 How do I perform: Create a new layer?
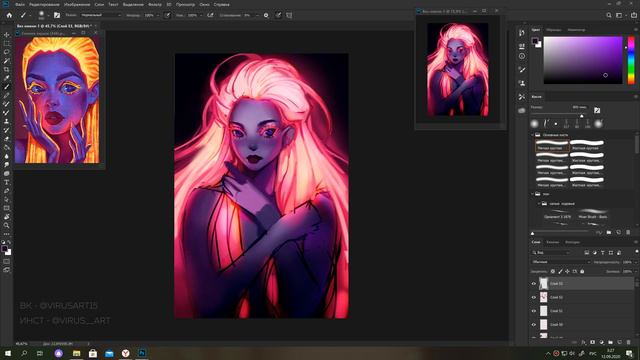[620, 342]
